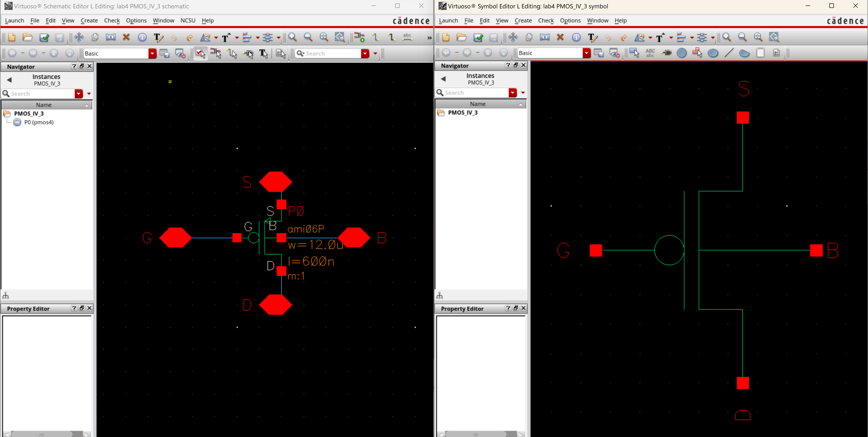The image size is (868, 437).
Task: Select the line drawing tool in Symbol Editor
Action: click(x=729, y=53)
